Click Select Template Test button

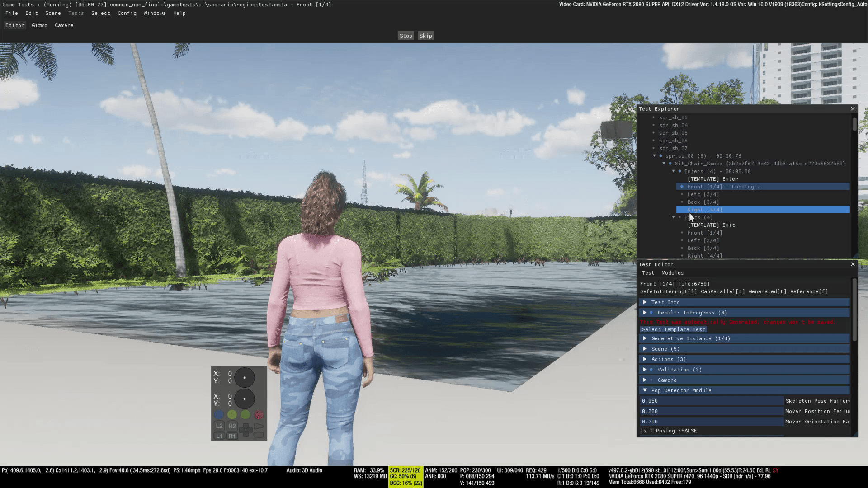673,329
